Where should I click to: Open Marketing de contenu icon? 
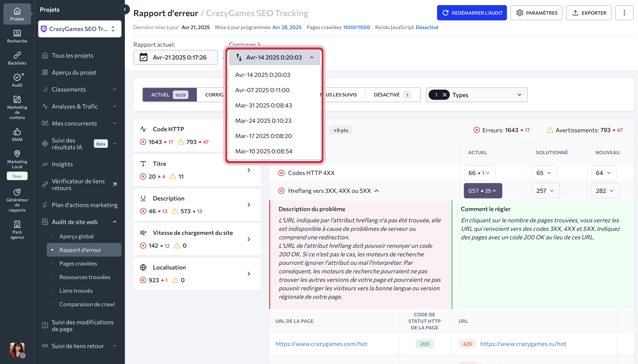click(17, 107)
